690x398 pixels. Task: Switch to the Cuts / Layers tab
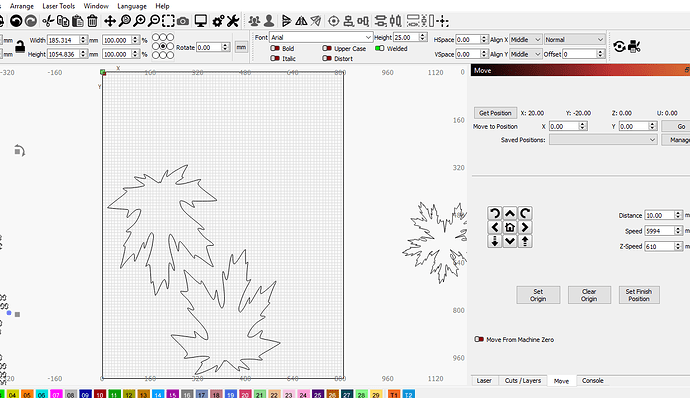pos(523,381)
